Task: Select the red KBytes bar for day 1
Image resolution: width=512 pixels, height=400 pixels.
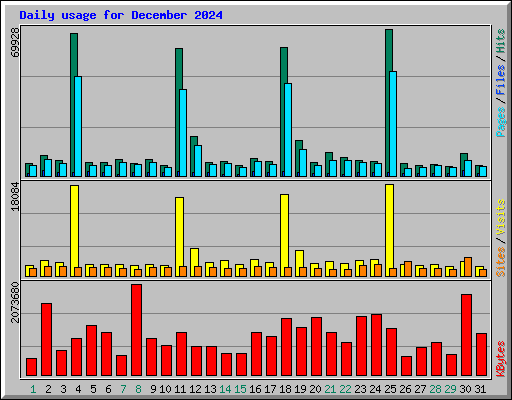Action: (31, 367)
